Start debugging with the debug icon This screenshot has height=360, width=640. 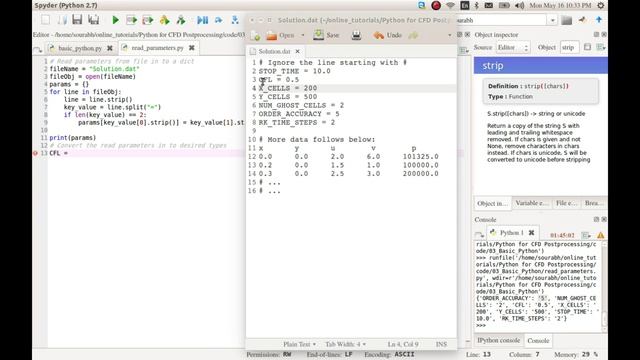tap(202, 20)
